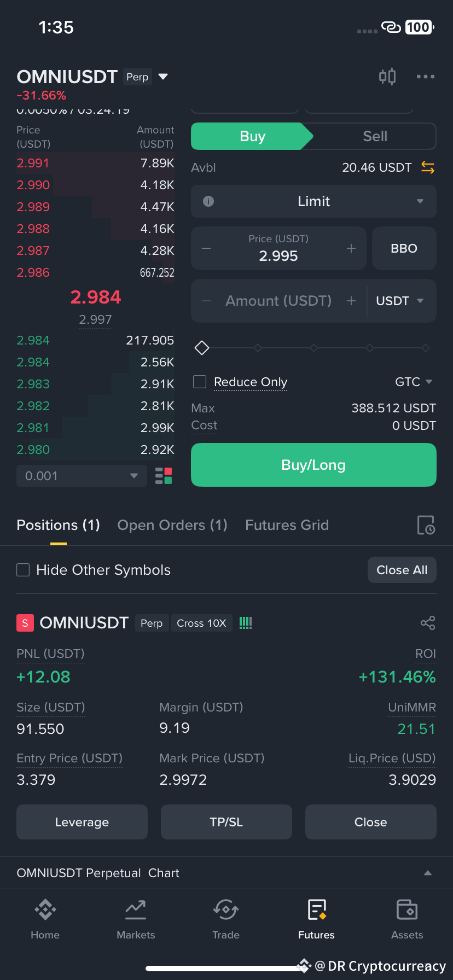This screenshot has width=453, height=980.
Task: Open the Markets bottom navigation icon
Action: click(x=136, y=910)
